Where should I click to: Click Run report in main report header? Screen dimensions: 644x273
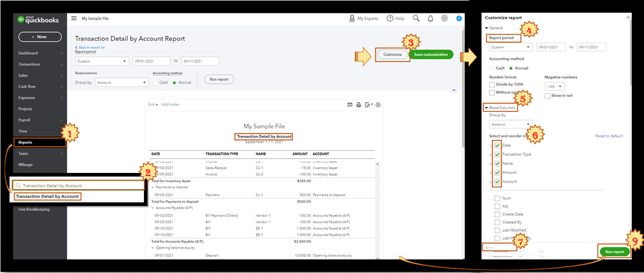point(219,79)
